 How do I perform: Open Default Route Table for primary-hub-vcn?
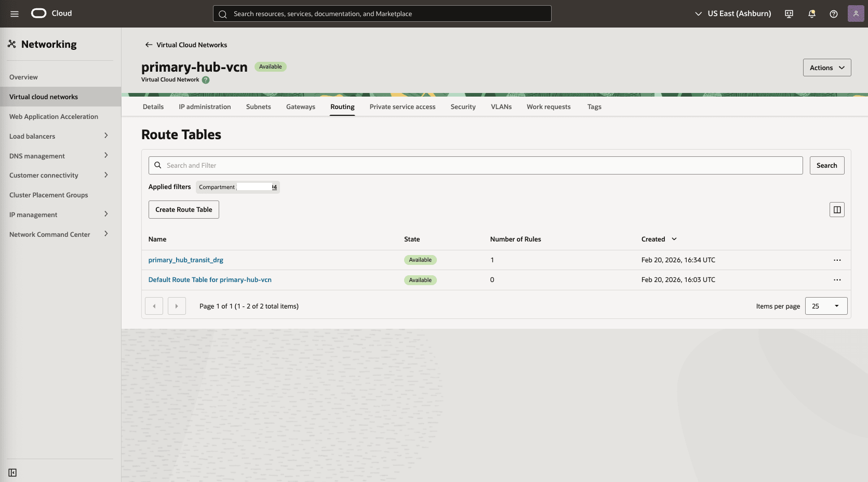pos(210,279)
